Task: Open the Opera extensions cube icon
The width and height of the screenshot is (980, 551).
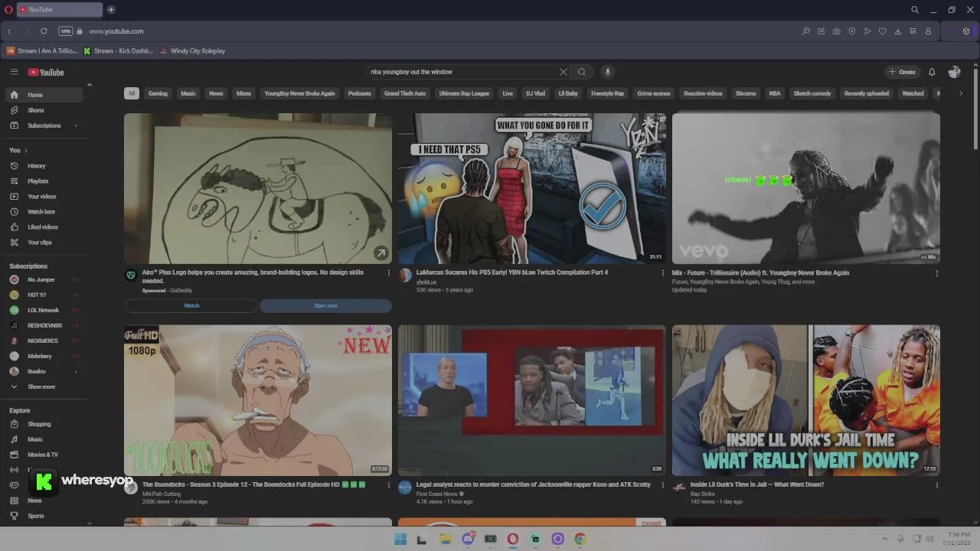Action: pyautogui.click(x=966, y=31)
